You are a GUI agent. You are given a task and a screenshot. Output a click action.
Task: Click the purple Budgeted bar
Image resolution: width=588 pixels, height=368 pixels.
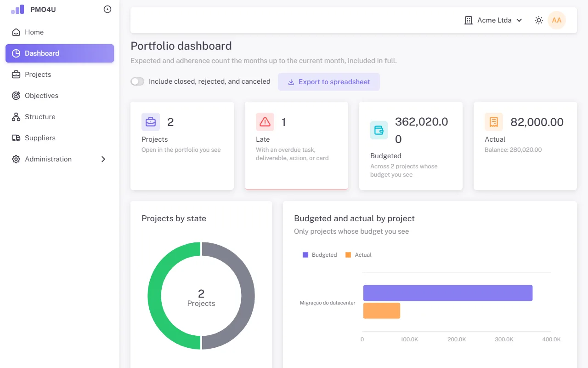448,293
